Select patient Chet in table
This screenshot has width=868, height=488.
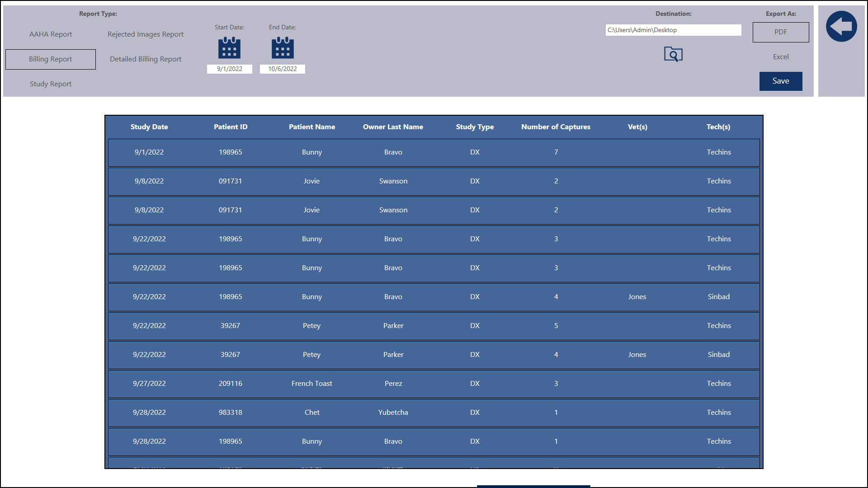(x=312, y=413)
